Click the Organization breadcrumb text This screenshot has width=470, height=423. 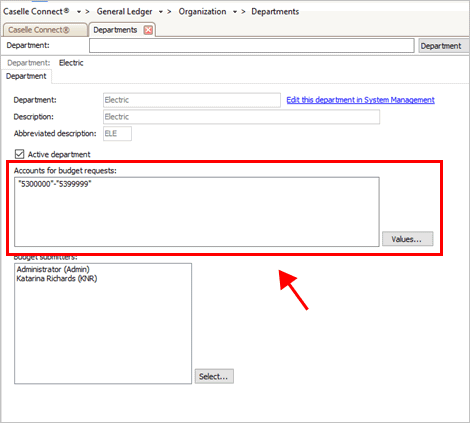coord(202,12)
